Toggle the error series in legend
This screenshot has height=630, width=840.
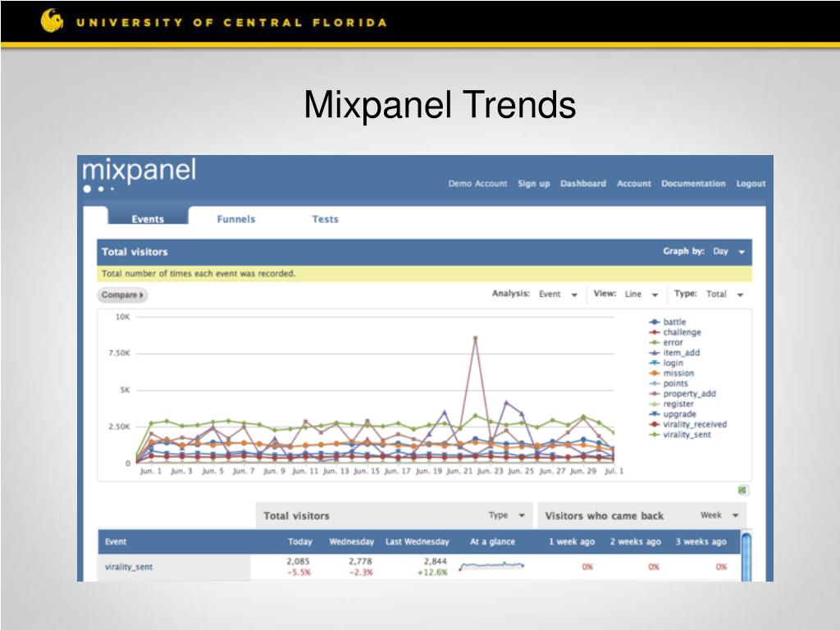[x=666, y=342]
